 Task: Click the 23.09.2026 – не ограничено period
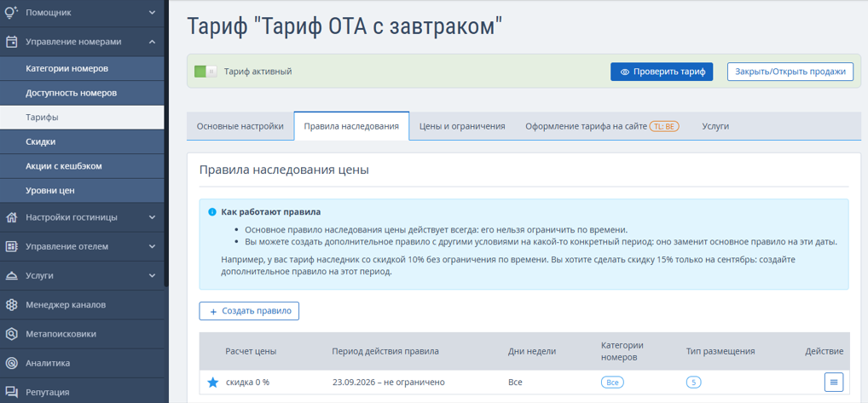[389, 382]
